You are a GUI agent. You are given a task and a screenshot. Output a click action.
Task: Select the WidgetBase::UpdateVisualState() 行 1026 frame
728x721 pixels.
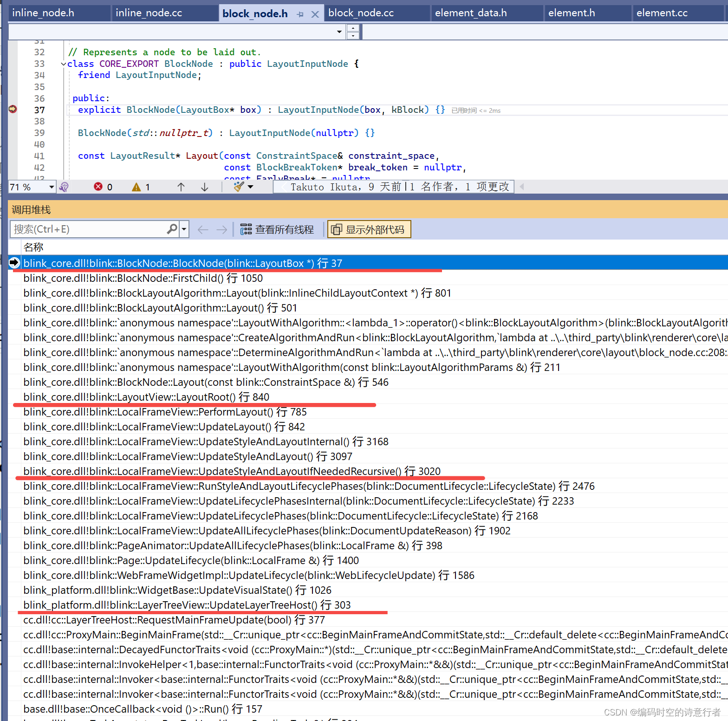click(x=375, y=590)
